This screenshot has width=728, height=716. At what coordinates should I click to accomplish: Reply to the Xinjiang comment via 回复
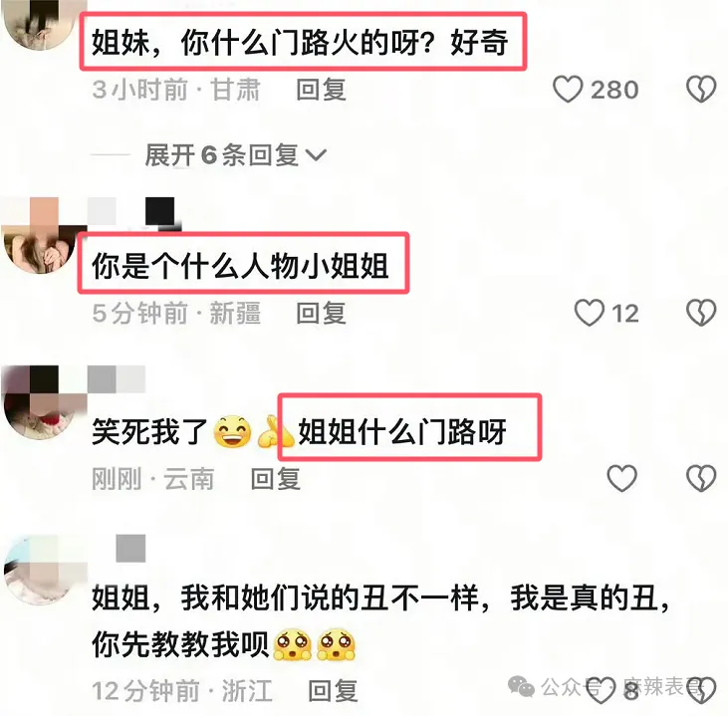[x=322, y=313]
